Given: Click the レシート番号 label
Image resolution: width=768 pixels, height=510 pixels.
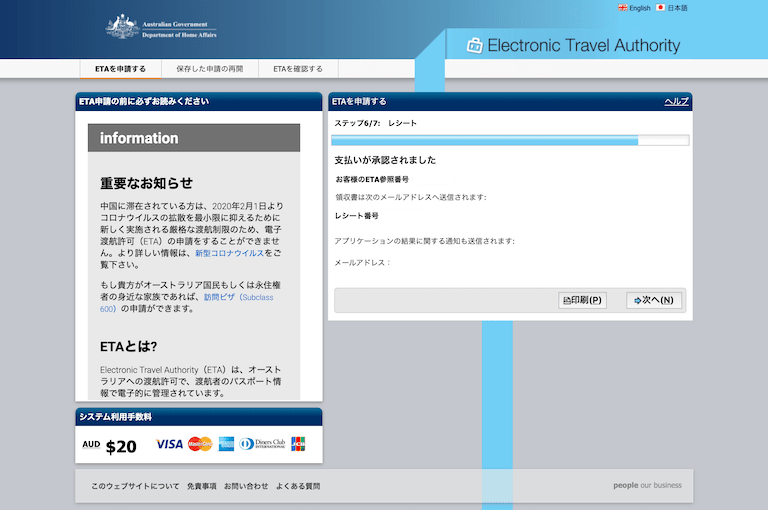Looking at the screenshot, I should pos(357,216).
